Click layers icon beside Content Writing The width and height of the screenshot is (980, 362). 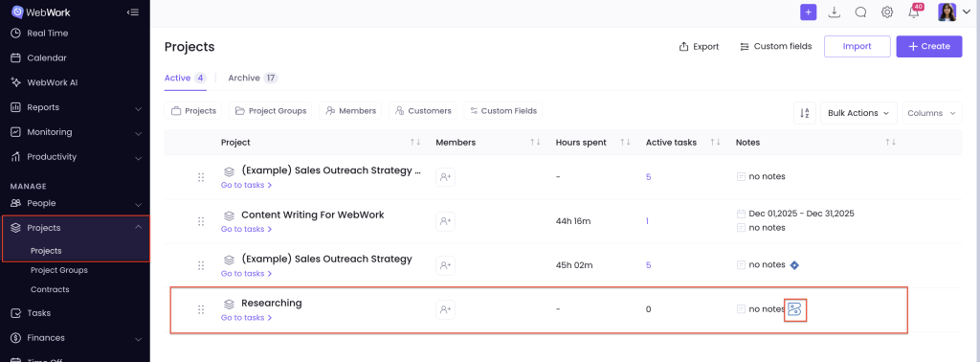click(x=230, y=215)
